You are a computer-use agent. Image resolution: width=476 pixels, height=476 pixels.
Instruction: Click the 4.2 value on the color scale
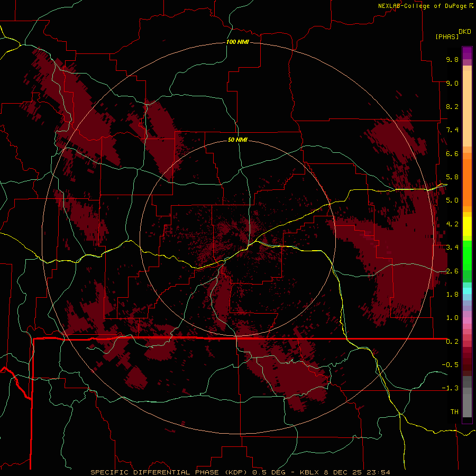tap(452, 224)
